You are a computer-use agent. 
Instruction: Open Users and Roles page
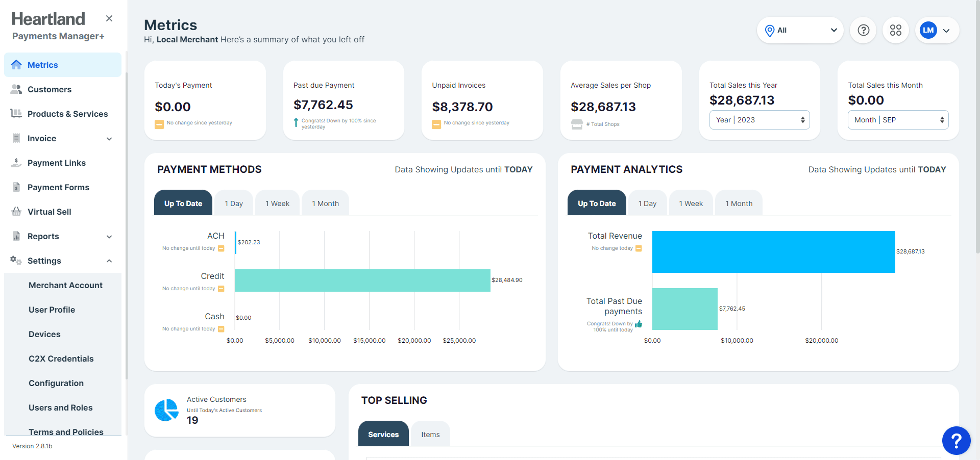(x=61, y=407)
